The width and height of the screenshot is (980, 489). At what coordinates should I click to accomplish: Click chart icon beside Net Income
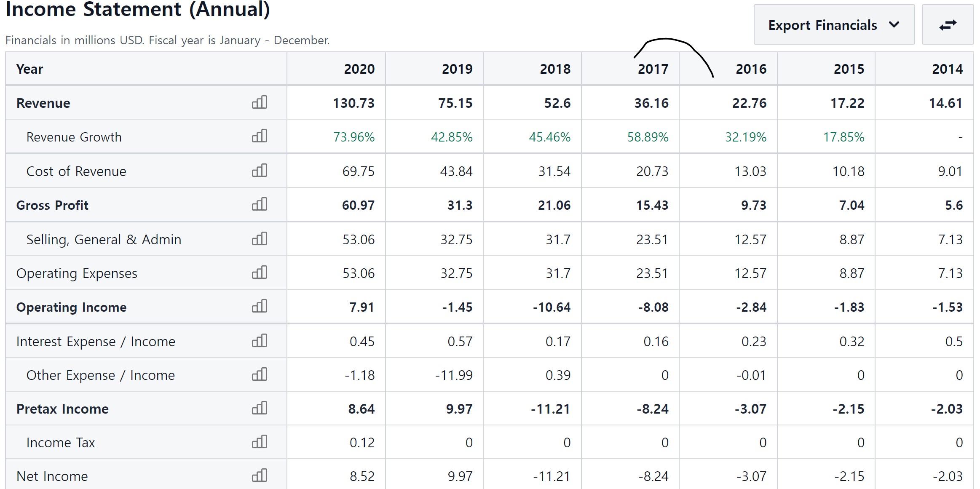260,476
